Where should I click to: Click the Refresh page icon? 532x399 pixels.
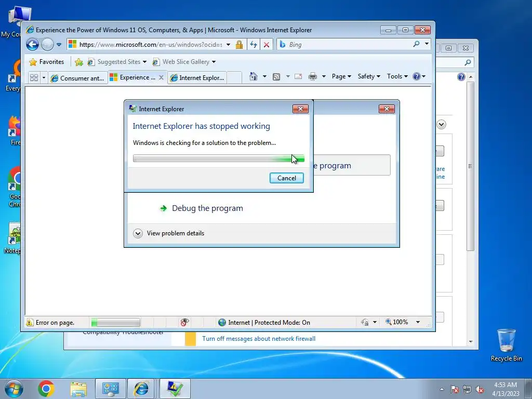(254, 45)
